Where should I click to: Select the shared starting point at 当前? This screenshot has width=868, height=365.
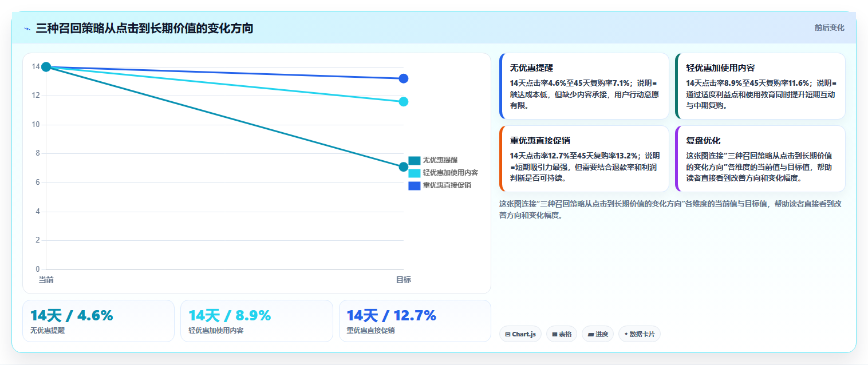pyautogui.click(x=46, y=67)
